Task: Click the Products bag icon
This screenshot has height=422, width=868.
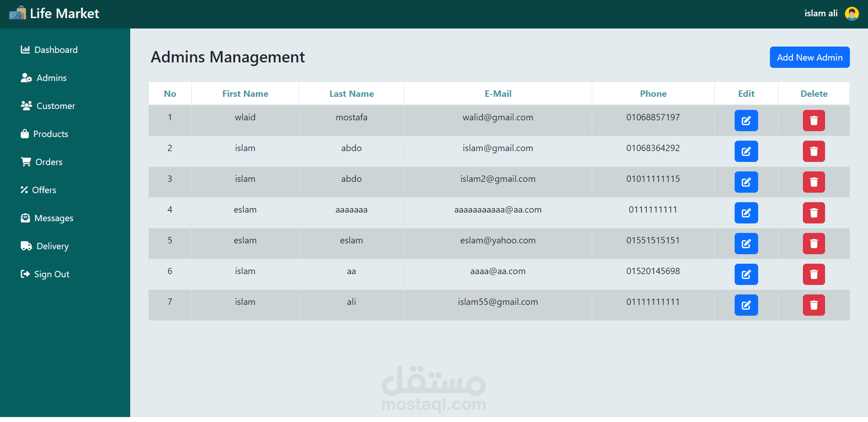Action: (x=25, y=134)
